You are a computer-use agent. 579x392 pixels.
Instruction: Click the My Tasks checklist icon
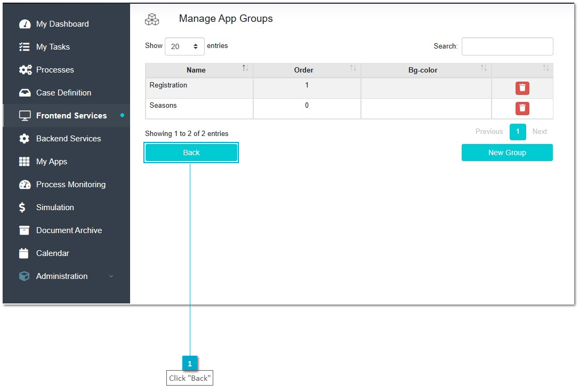(25, 47)
